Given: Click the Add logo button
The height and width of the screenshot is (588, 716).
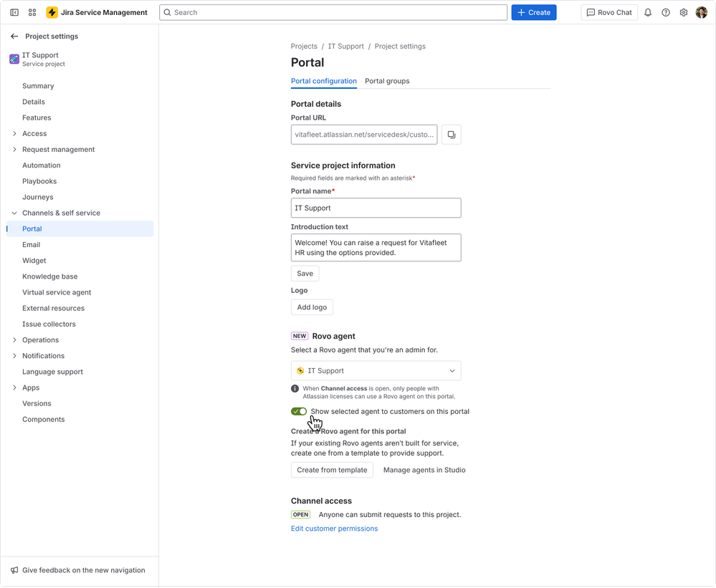Looking at the screenshot, I should click(312, 307).
